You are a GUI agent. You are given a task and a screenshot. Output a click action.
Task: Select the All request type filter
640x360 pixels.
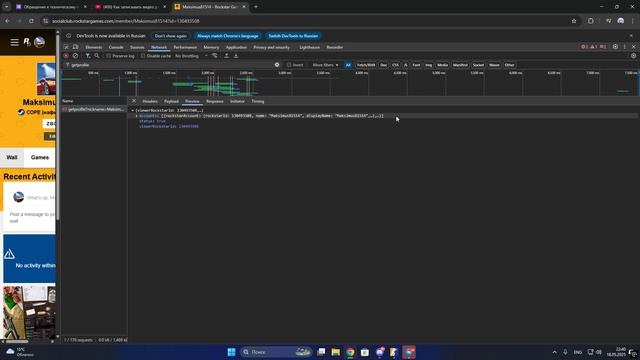point(348,65)
